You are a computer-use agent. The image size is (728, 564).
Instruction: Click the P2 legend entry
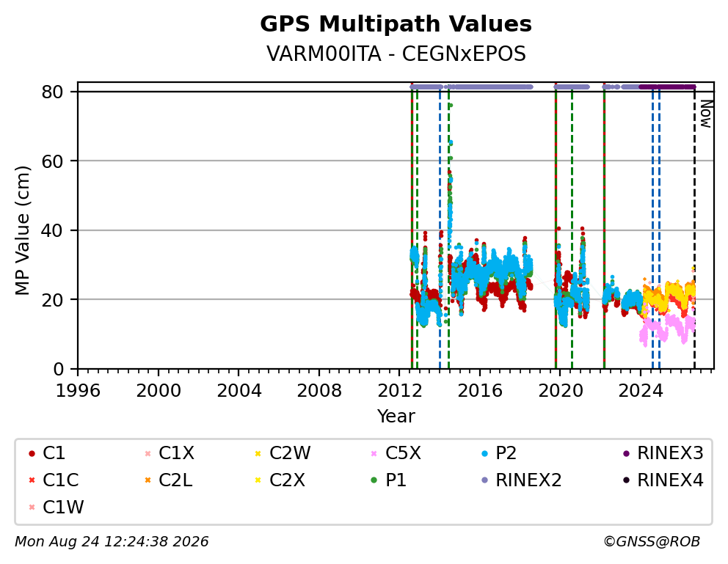click(x=498, y=453)
